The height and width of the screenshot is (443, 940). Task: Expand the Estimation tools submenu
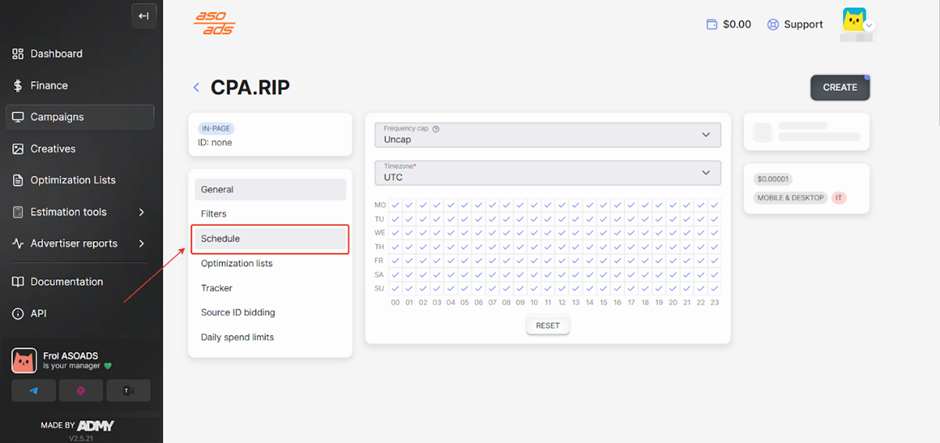tap(141, 212)
